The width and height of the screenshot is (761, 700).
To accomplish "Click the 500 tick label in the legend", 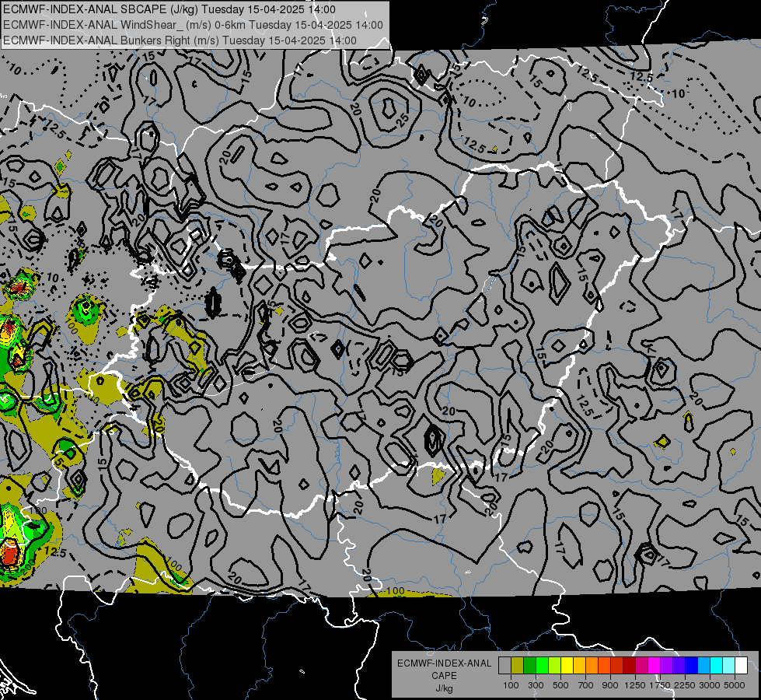I will point(560,685).
